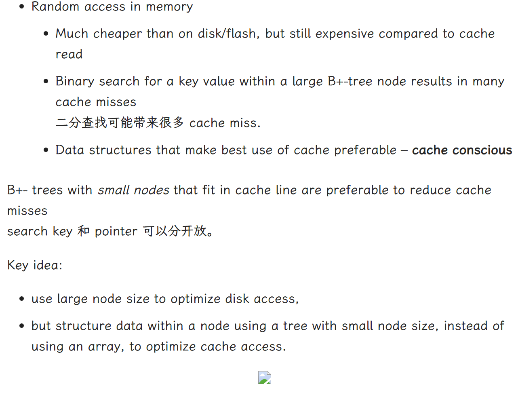This screenshot has width=518, height=420.
Task: Click the broken image placeholder icon
Action: [265, 378]
